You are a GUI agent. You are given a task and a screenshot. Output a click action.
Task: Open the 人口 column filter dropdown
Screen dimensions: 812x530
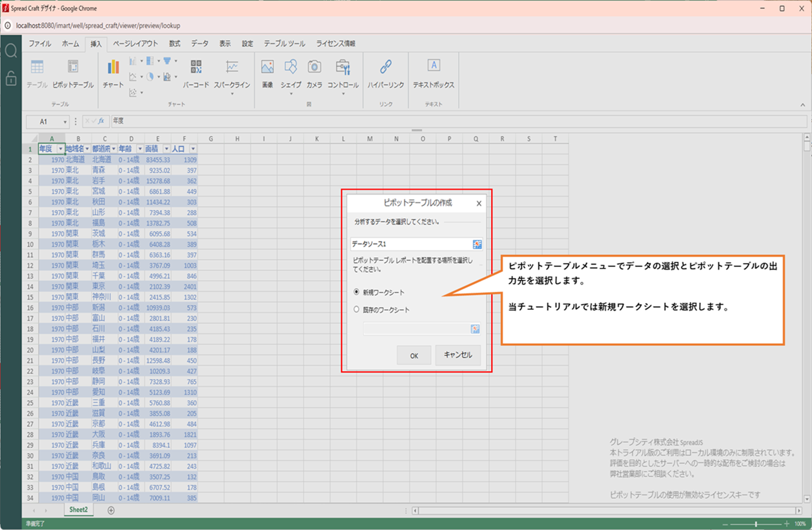[x=193, y=149]
